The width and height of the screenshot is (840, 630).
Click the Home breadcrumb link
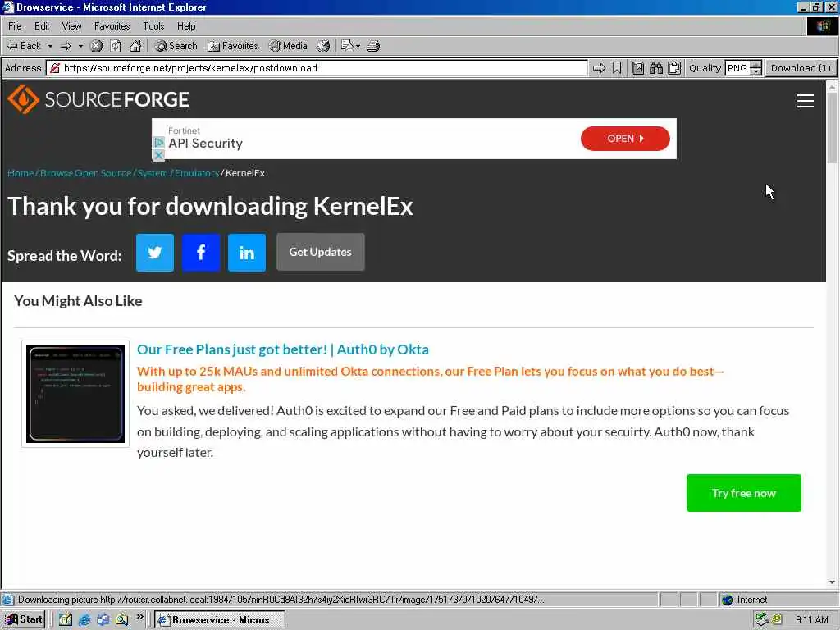click(x=21, y=173)
